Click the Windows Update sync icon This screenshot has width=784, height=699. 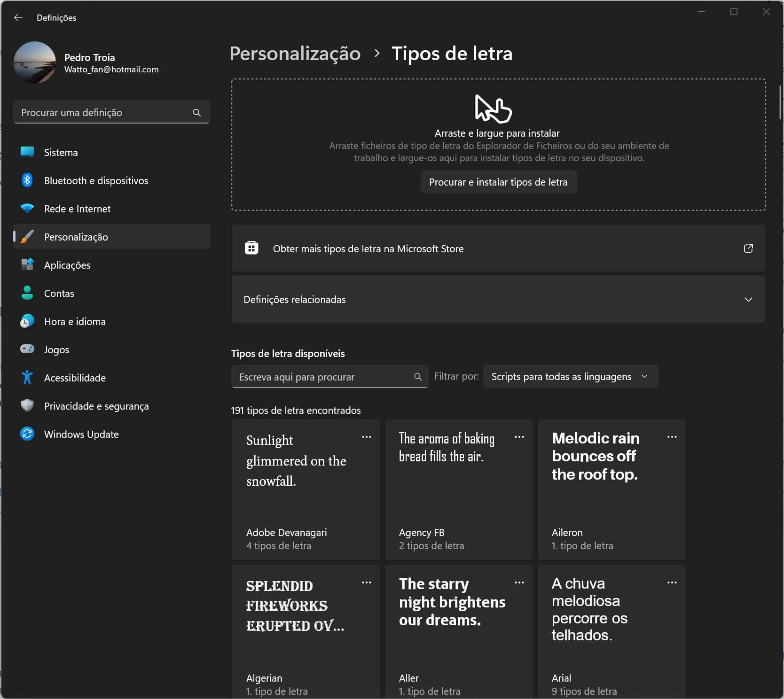point(27,434)
